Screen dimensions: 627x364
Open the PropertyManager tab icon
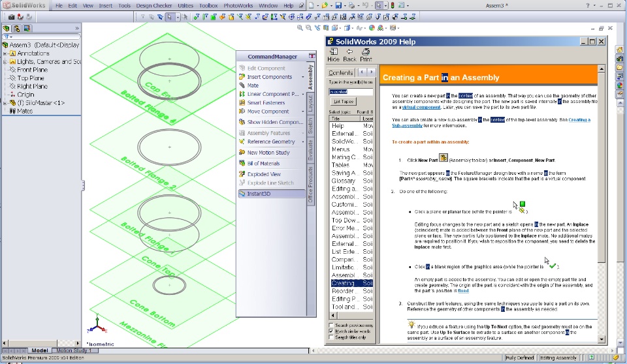click(x=17, y=28)
